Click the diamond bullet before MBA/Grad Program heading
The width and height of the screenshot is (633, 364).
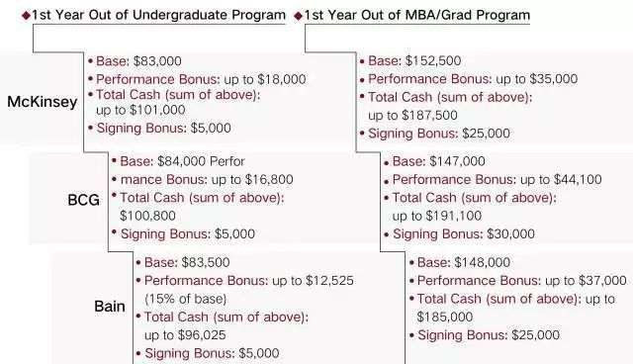pos(299,16)
